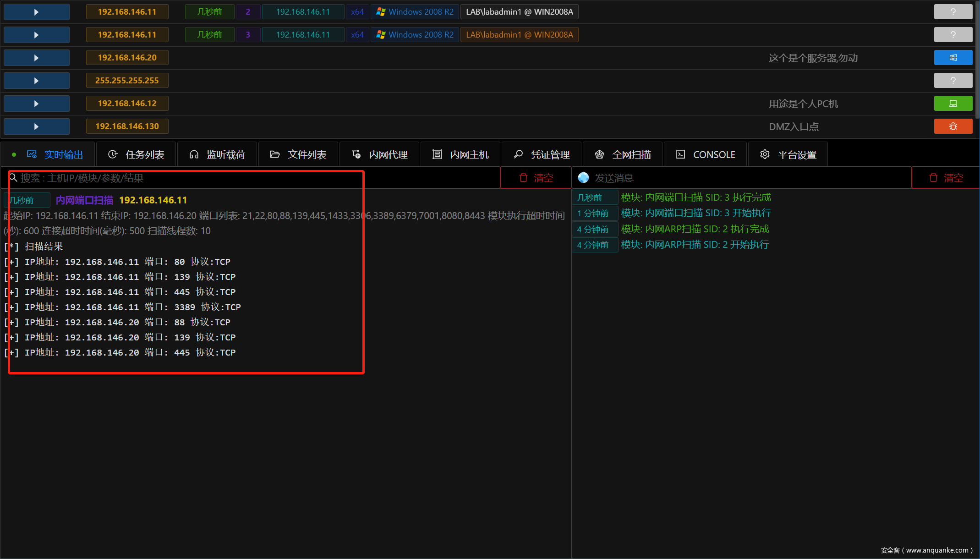Open the 平台设置 tab
The width and height of the screenshot is (980, 559).
[788, 155]
